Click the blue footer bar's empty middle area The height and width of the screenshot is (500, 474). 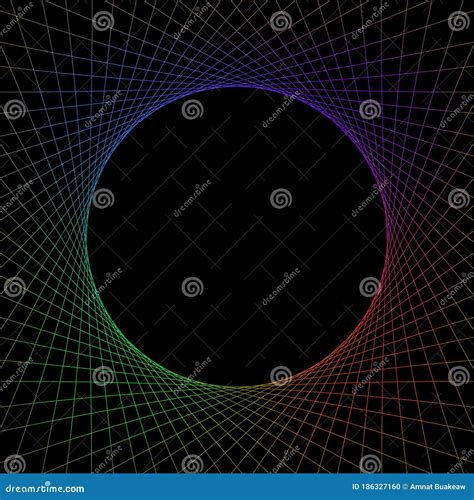(x=217, y=487)
